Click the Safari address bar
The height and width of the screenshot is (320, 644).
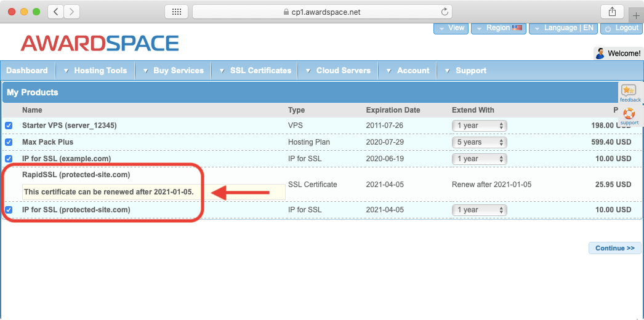coord(322,12)
